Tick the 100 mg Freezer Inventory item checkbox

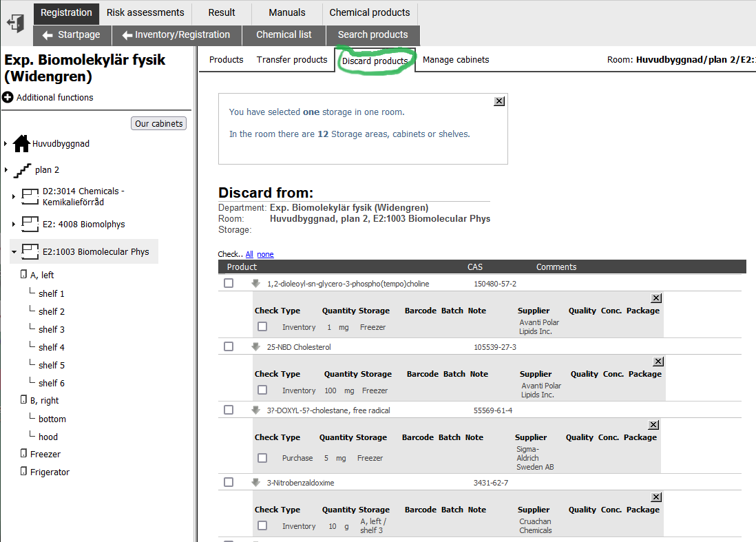pyautogui.click(x=262, y=390)
